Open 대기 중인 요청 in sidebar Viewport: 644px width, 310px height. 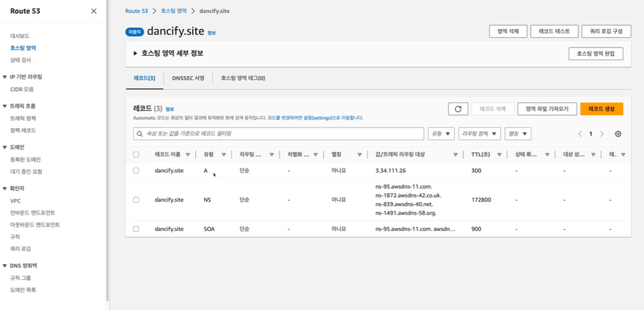pos(26,172)
